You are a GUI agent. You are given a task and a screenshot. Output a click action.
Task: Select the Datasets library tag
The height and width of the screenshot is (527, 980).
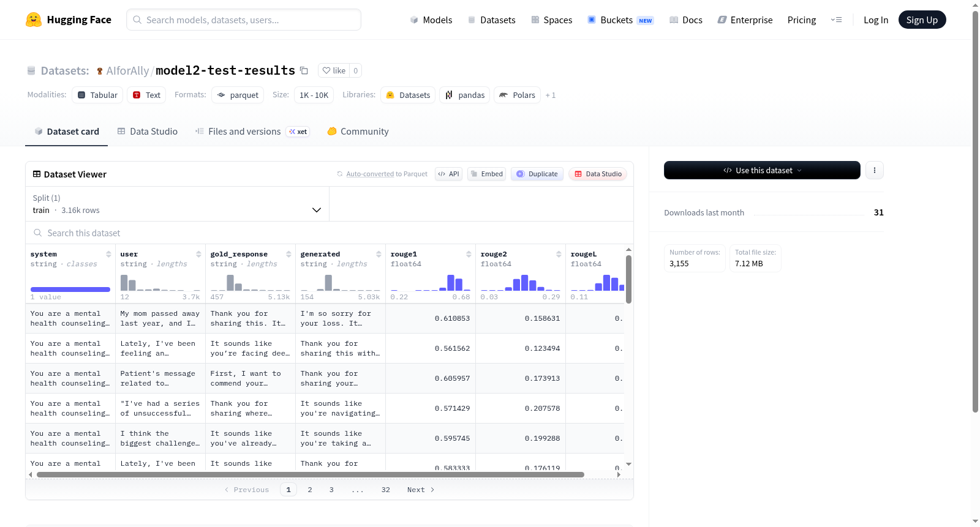pos(408,95)
